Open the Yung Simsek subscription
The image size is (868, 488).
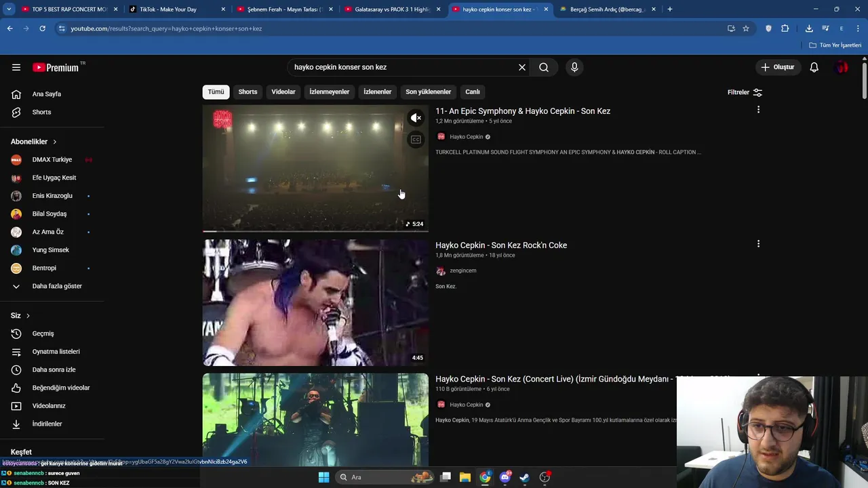pyautogui.click(x=52, y=250)
